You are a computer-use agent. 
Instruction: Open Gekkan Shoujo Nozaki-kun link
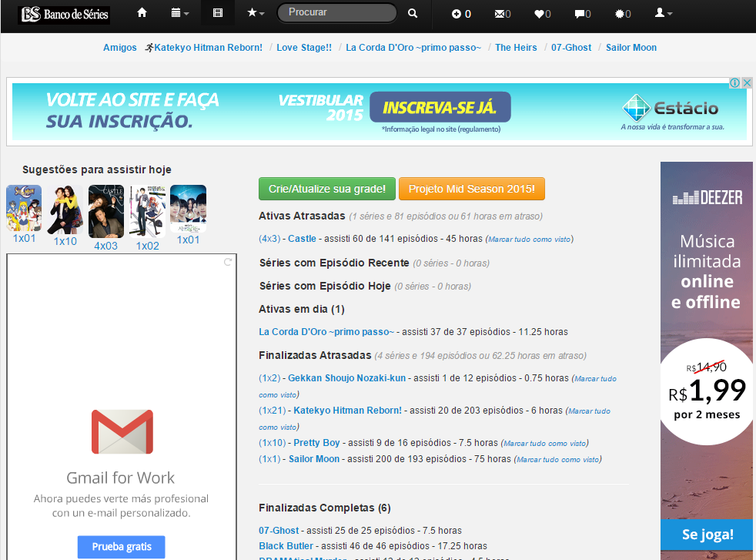click(346, 378)
